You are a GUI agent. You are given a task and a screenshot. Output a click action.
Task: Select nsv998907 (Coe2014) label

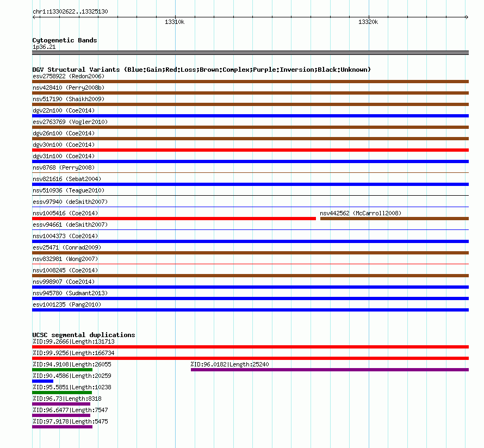[64, 282]
